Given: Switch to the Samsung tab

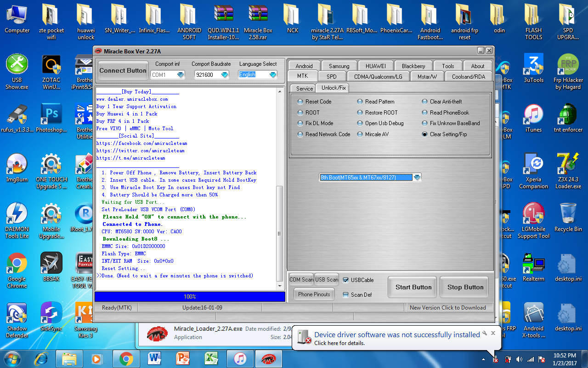Looking at the screenshot, I should click(x=339, y=66).
